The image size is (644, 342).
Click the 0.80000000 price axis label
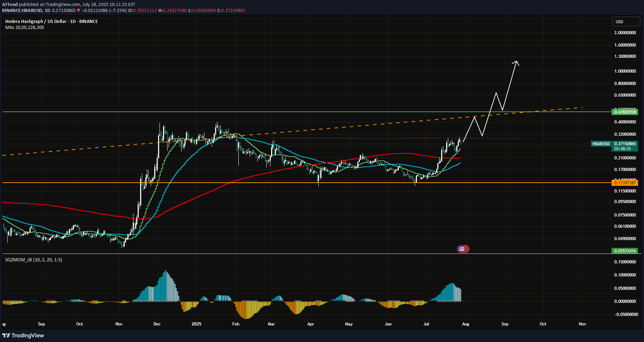pos(625,83)
